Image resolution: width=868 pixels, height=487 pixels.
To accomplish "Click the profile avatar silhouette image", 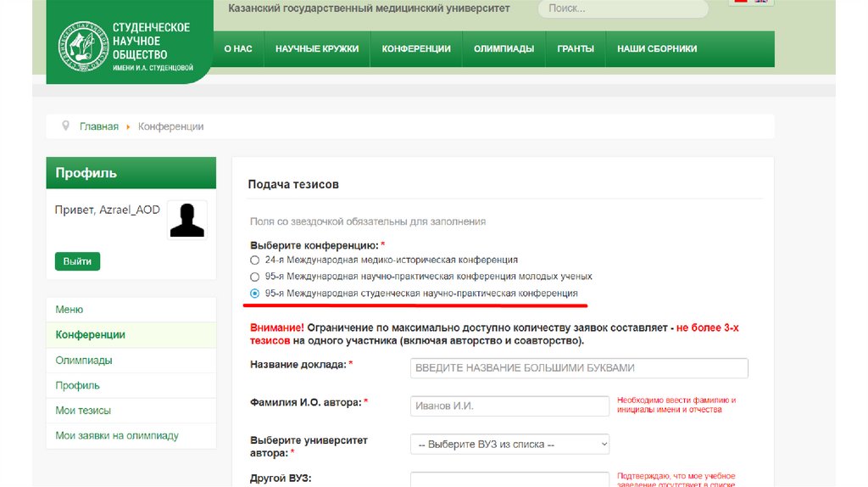I will (187, 220).
